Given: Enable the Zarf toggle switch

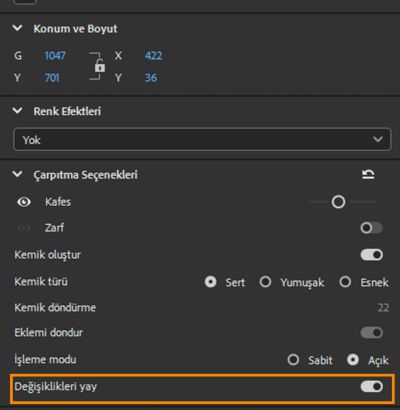Looking at the screenshot, I should [371, 228].
